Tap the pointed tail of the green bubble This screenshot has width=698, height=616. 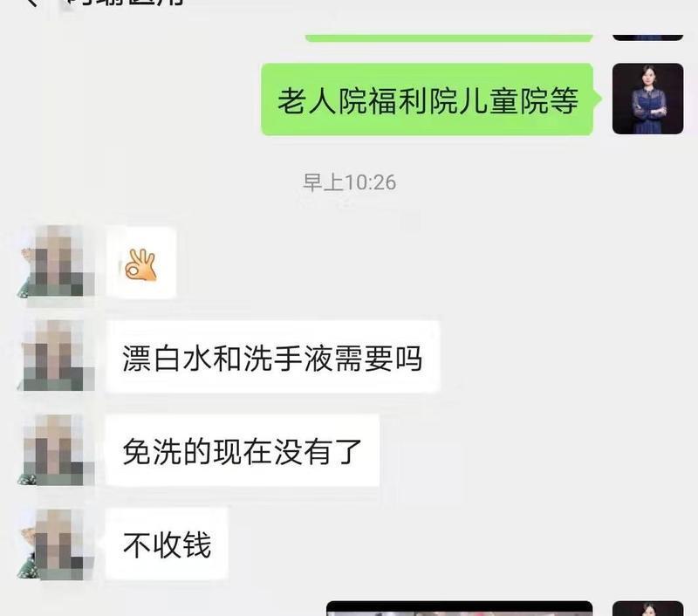(x=598, y=99)
